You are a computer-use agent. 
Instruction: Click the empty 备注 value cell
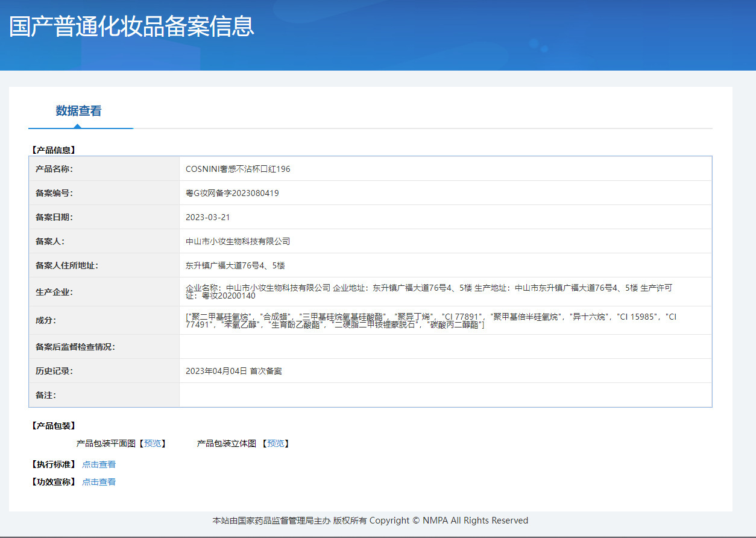click(445, 395)
